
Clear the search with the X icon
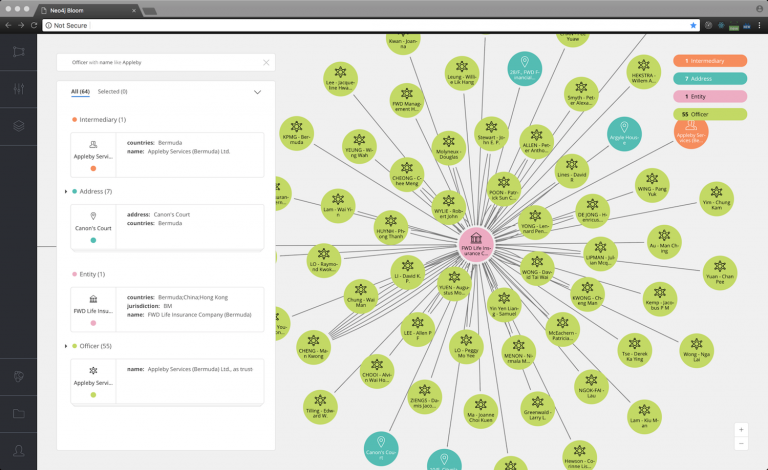(266, 62)
